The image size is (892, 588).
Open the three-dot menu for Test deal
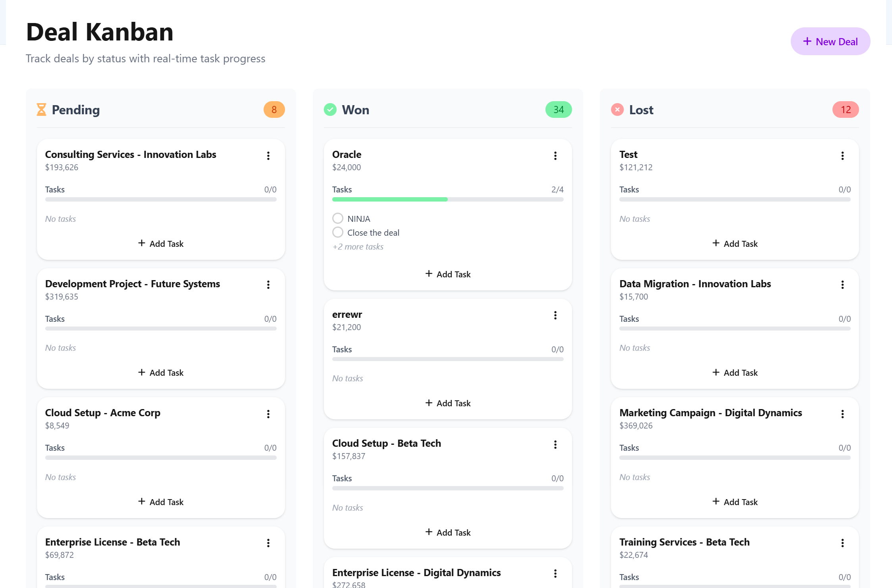pos(842,156)
